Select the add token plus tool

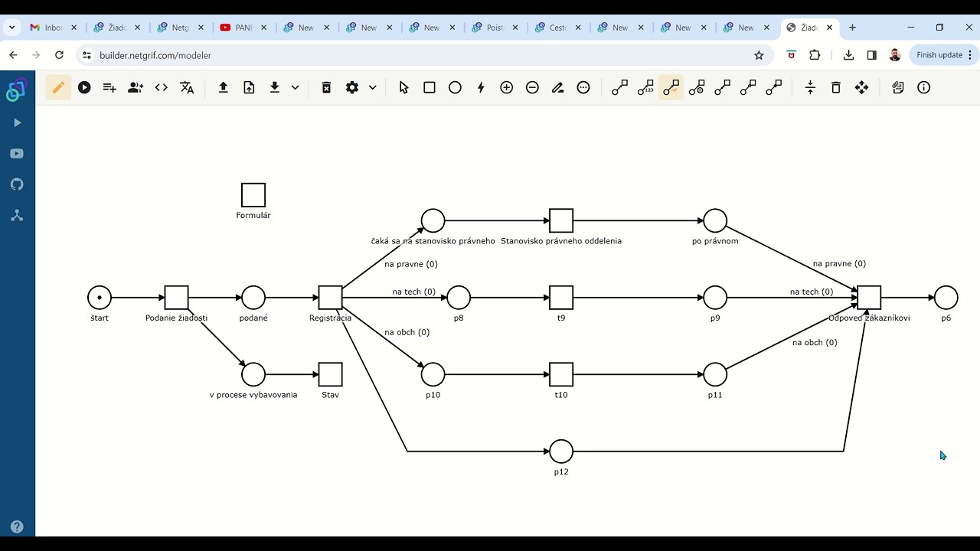pyautogui.click(x=507, y=88)
